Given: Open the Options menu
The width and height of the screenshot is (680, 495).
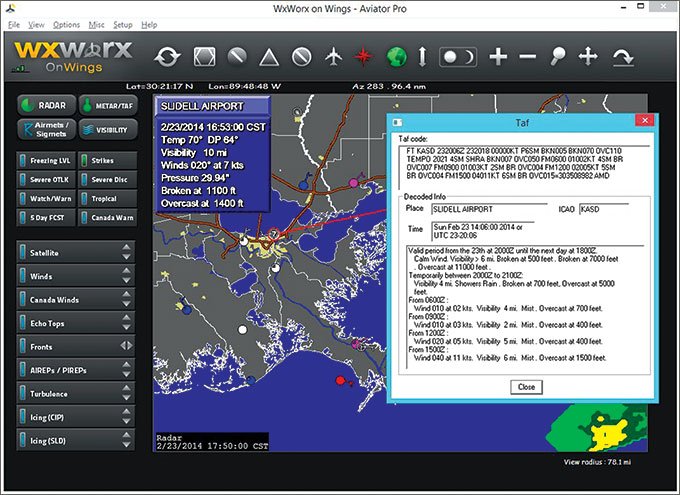Looking at the screenshot, I should pyautogui.click(x=66, y=24).
